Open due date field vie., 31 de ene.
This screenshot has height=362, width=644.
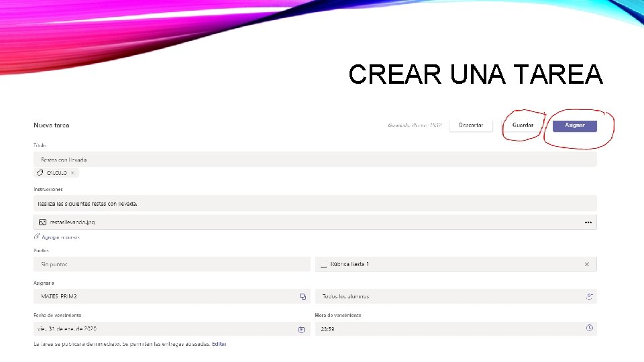pyautogui.click(x=172, y=328)
